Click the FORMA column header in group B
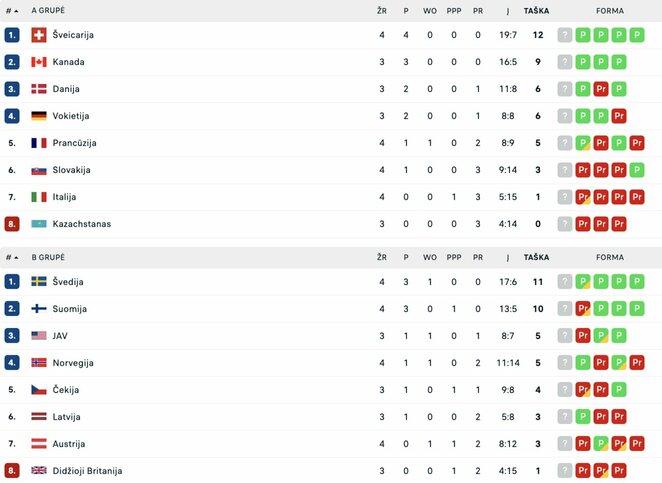Screen dimensions: 662x483 coord(609,257)
